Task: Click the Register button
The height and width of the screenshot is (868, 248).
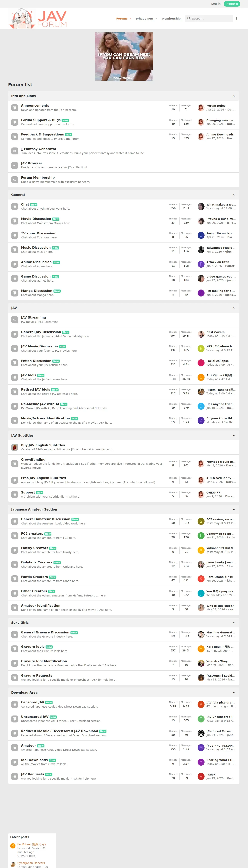Action: tap(232, 4)
